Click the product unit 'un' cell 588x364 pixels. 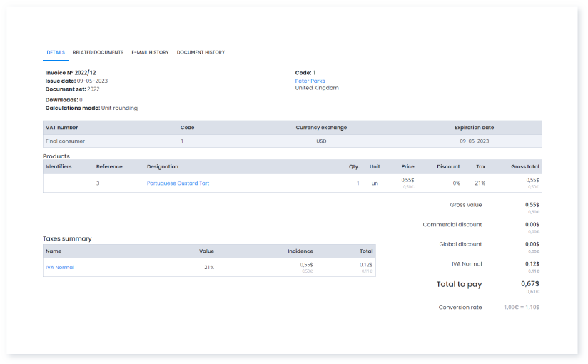point(375,183)
